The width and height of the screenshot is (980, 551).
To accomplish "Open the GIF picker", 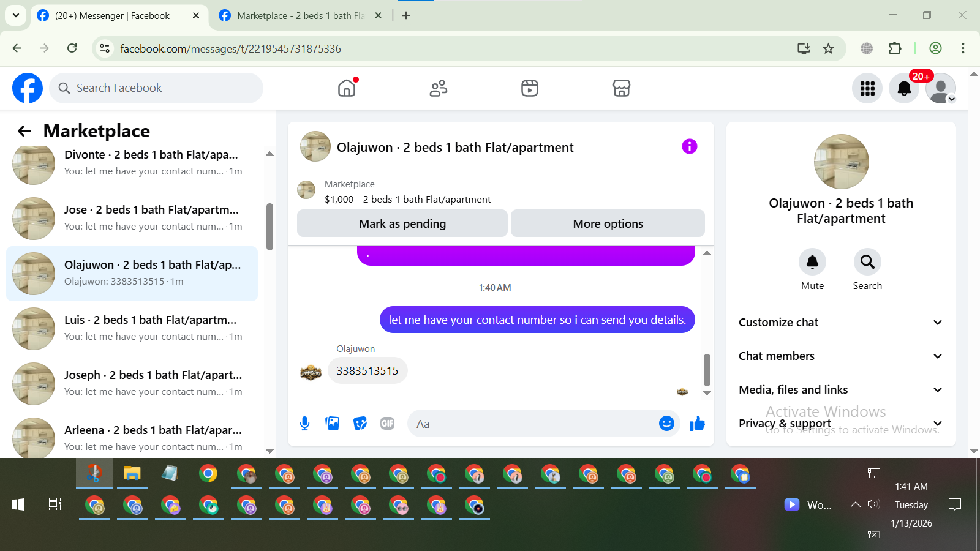I will click(388, 423).
